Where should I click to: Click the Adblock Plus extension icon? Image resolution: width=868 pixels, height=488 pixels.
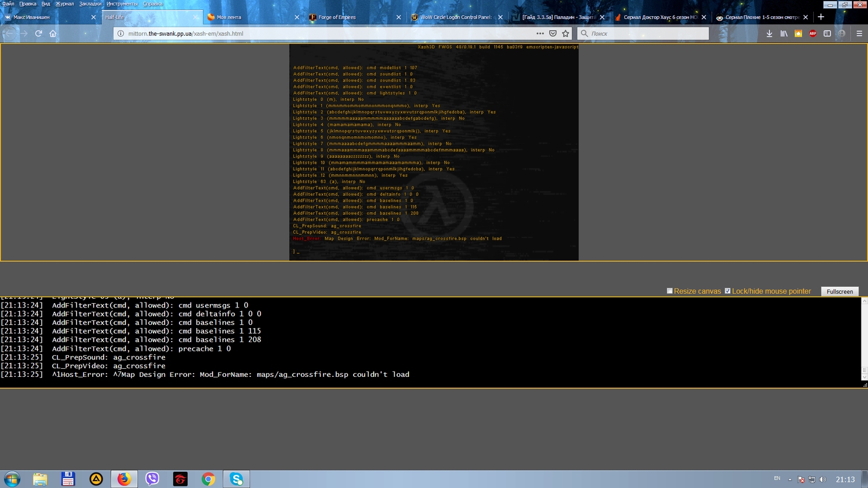click(x=813, y=34)
